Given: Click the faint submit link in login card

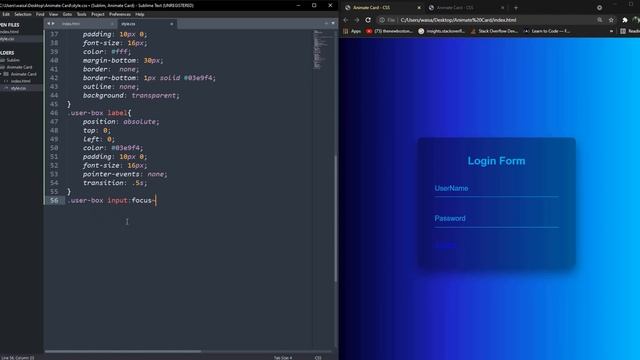Looking at the screenshot, I should tap(445, 246).
